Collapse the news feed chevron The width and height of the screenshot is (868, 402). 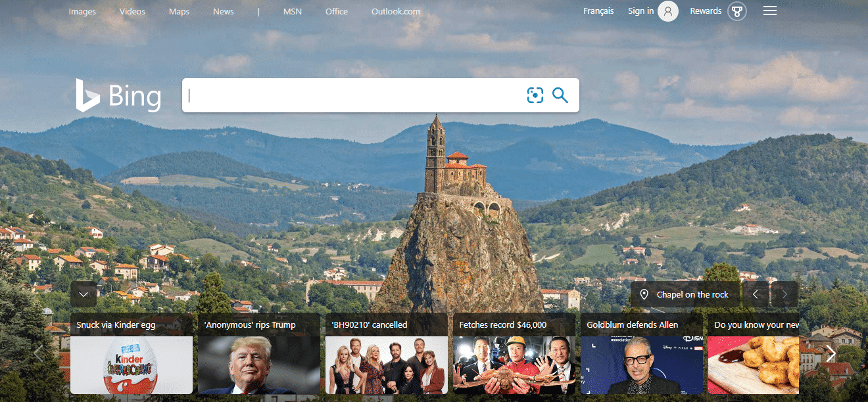point(84,294)
